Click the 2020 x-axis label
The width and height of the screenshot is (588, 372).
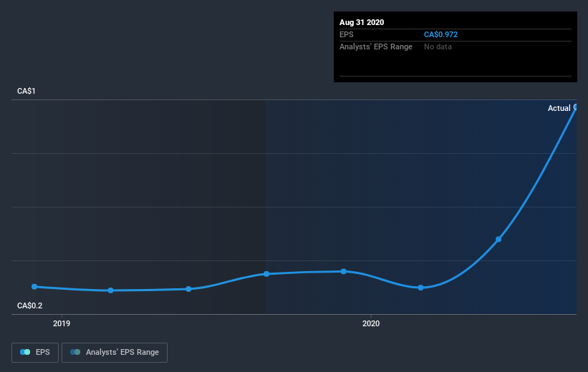click(x=371, y=323)
